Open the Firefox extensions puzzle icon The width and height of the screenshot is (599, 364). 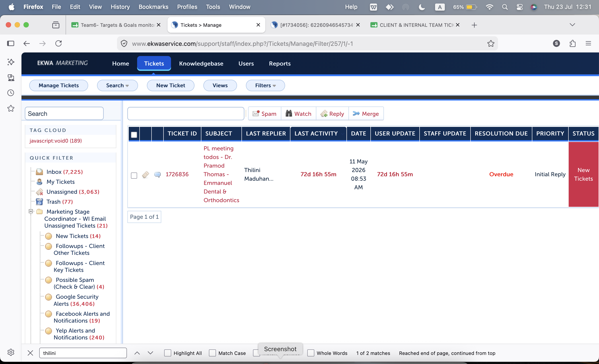572,43
